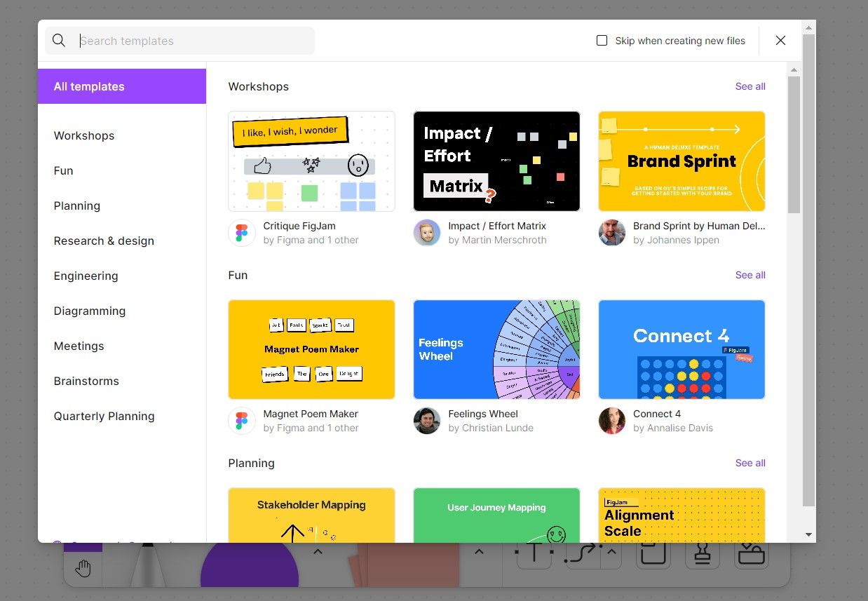Click the Critique FigJam title
868x601 pixels.
(299, 226)
